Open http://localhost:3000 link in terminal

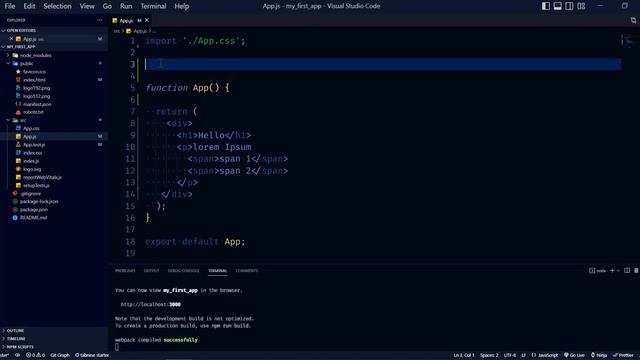click(151, 304)
